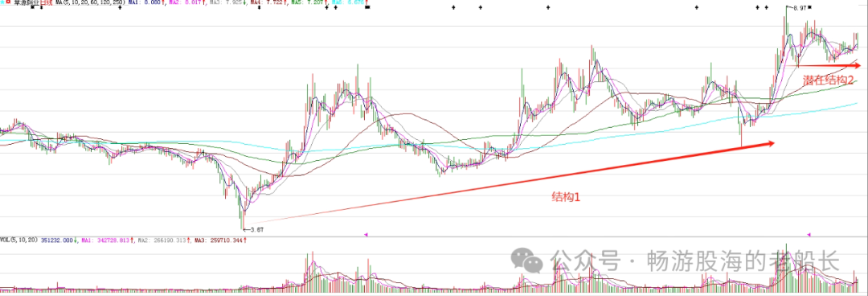Select the volume value 351232.000
The image size is (868, 296).
(x=56, y=240)
